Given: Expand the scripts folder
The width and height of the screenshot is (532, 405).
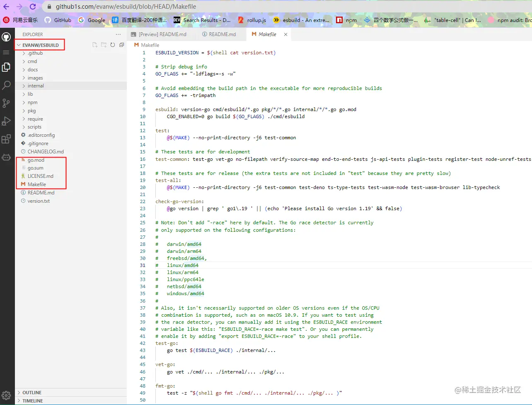Looking at the screenshot, I should coord(34,127).
